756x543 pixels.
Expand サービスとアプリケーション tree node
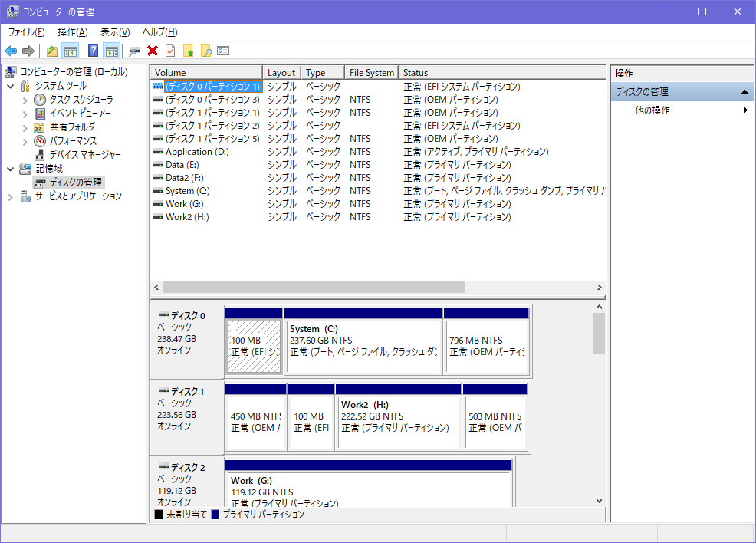pos(11,196)
